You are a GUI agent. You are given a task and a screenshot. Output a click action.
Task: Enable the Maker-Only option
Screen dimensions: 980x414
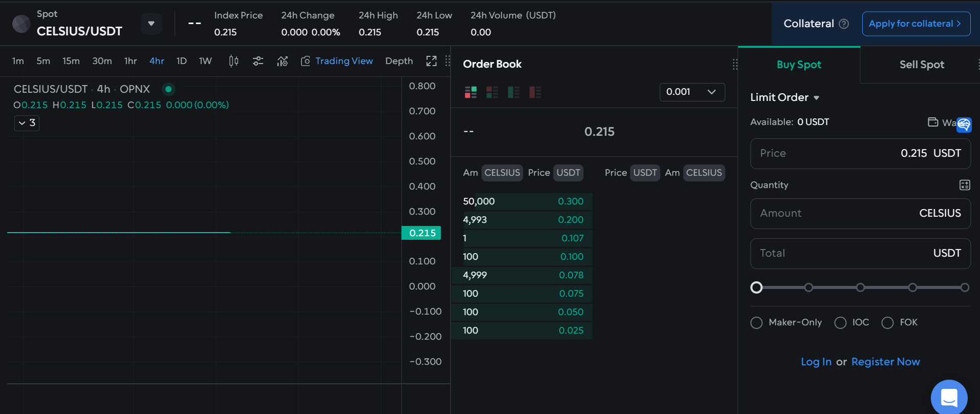click(x=756, y=323)
